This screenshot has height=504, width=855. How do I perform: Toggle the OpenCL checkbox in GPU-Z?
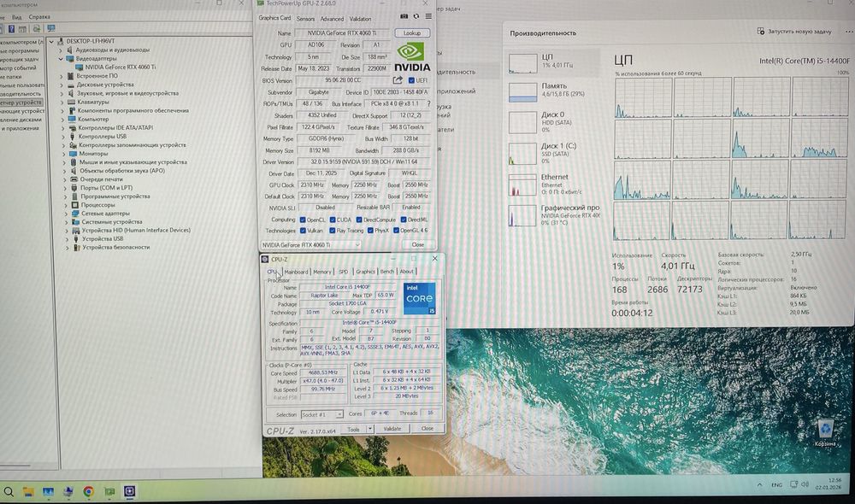click(x=303, y=220)
